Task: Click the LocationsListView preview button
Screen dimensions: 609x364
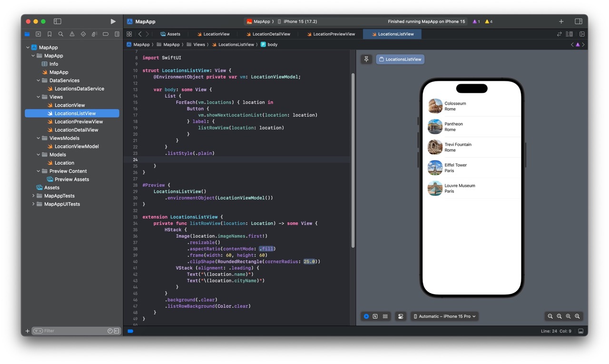Action: [400, 59]
